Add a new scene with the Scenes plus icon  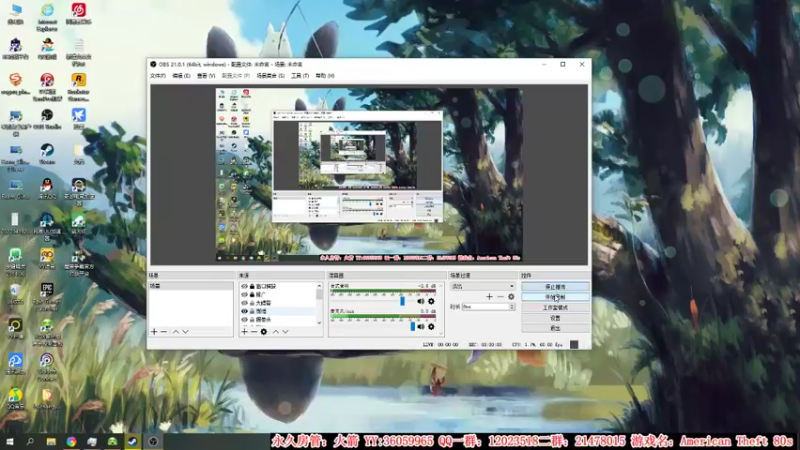(x=154, y=332)
